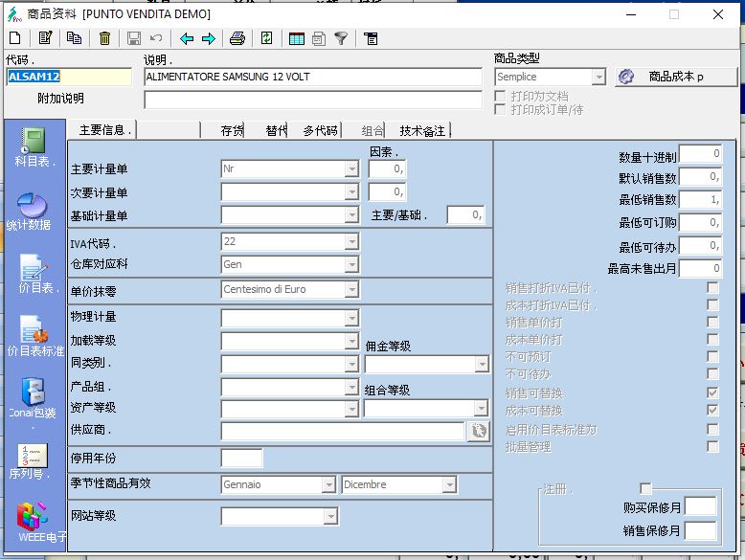Click the 购买保修月 input field
Screen dimensions: 745x560
(x=700, y=506)
